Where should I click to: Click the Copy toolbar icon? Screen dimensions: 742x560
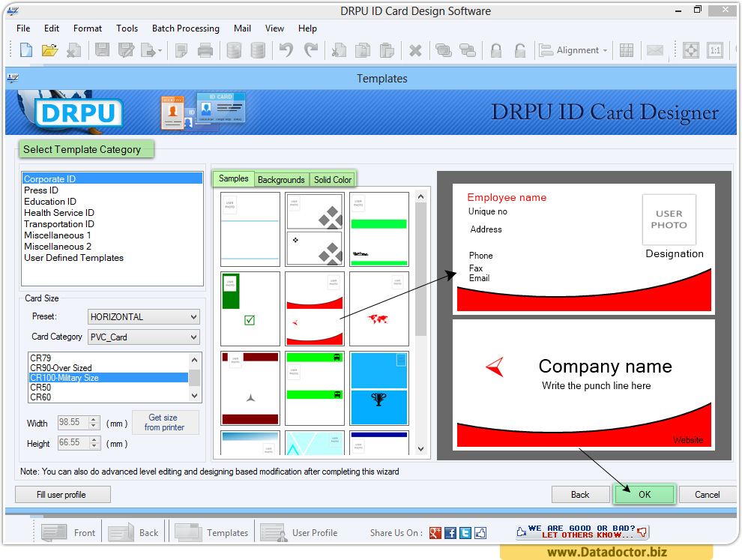point(363,49)
